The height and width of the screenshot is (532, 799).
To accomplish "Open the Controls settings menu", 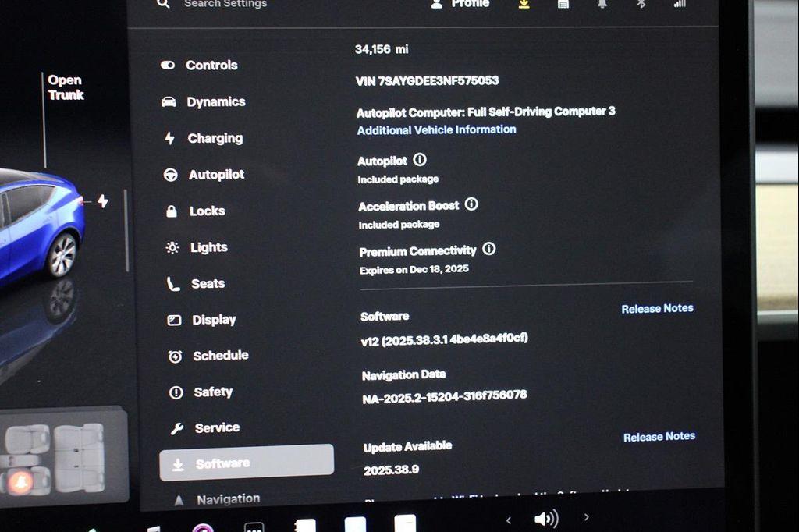I will click(211, 66).
